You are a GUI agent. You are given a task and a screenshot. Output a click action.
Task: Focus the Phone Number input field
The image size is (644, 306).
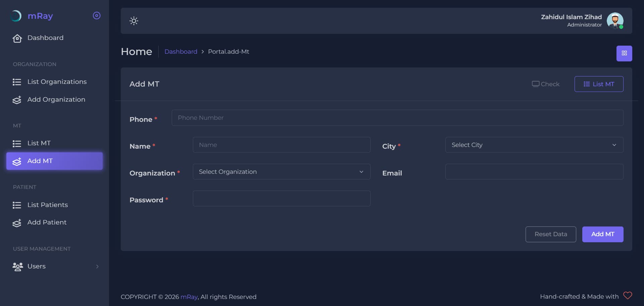(397, 118)
